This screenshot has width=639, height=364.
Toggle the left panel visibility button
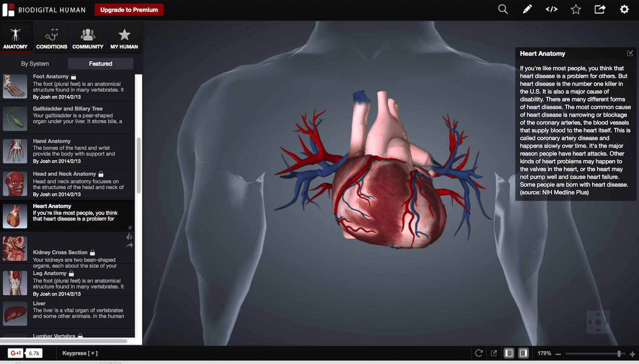click(509, 353)
